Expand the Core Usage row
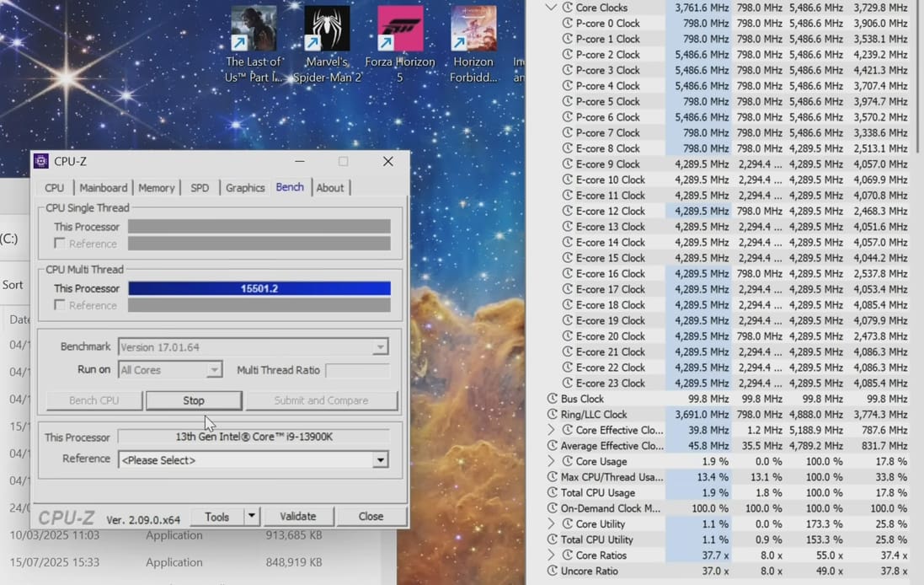Viewport: 924px width, 585px height. coord(551,461)
